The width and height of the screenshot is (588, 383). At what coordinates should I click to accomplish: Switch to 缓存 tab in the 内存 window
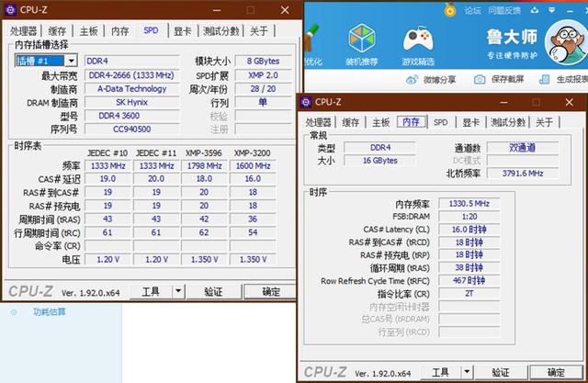tap(351, 122)
